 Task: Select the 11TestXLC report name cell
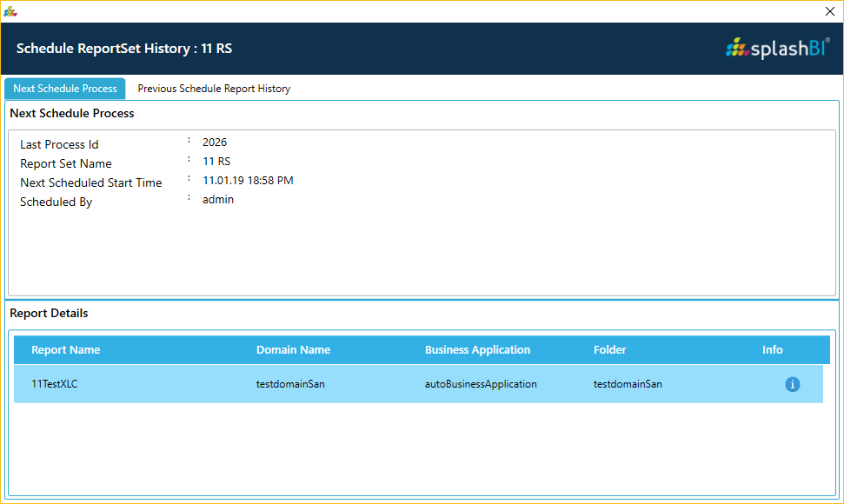point(55,384)
